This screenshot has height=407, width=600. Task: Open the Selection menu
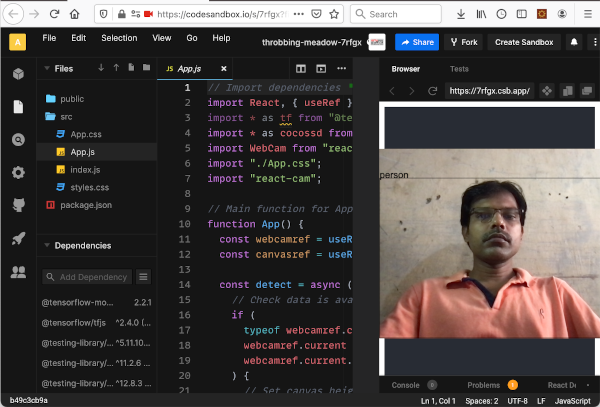pyautogui.click(x=119, y=38)
